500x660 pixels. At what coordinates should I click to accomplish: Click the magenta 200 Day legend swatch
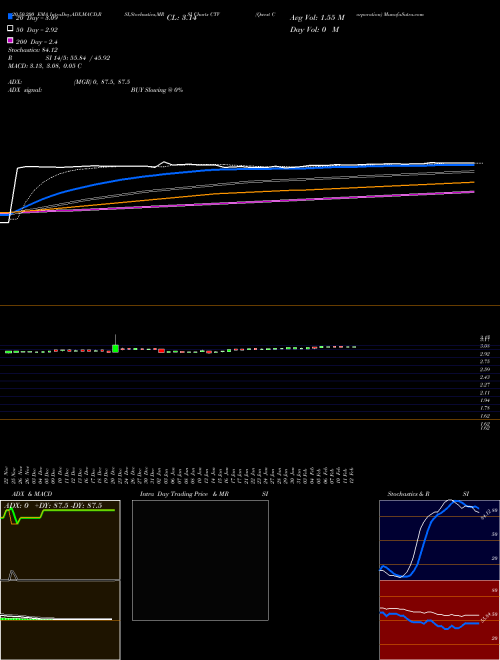(10, 40)
